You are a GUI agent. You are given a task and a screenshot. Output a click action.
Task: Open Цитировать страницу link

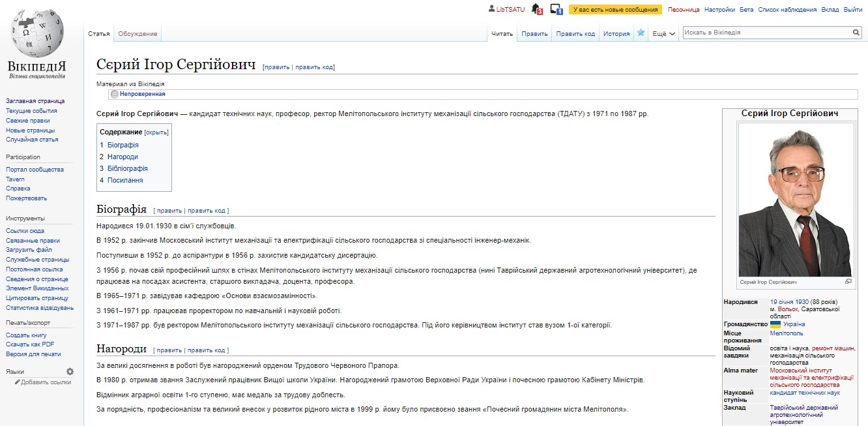37,298
